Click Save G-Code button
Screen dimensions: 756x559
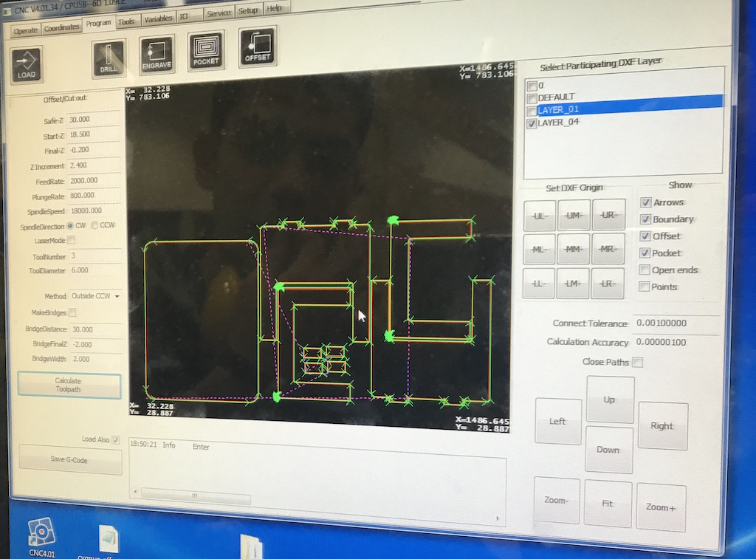[x=70, y=459]
